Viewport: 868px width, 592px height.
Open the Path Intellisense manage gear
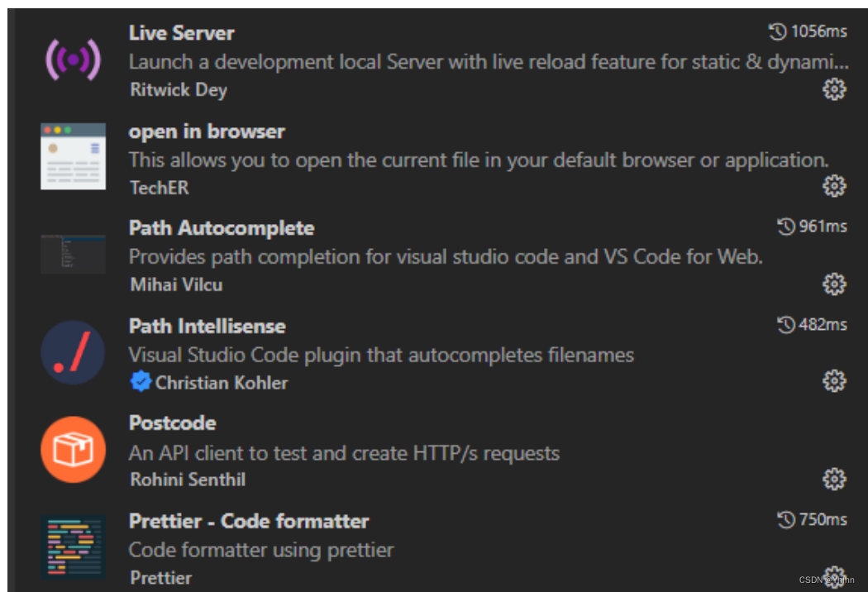[x=834, y=381]
